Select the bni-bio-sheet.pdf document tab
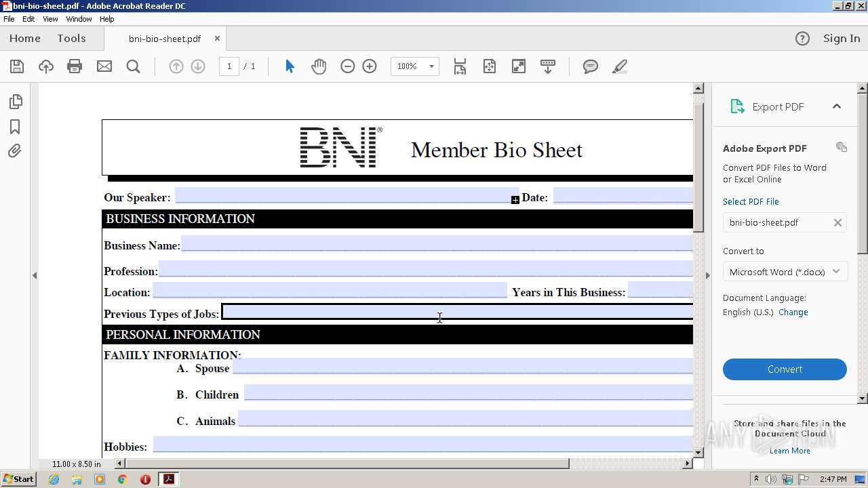 (x=165, y=39)
